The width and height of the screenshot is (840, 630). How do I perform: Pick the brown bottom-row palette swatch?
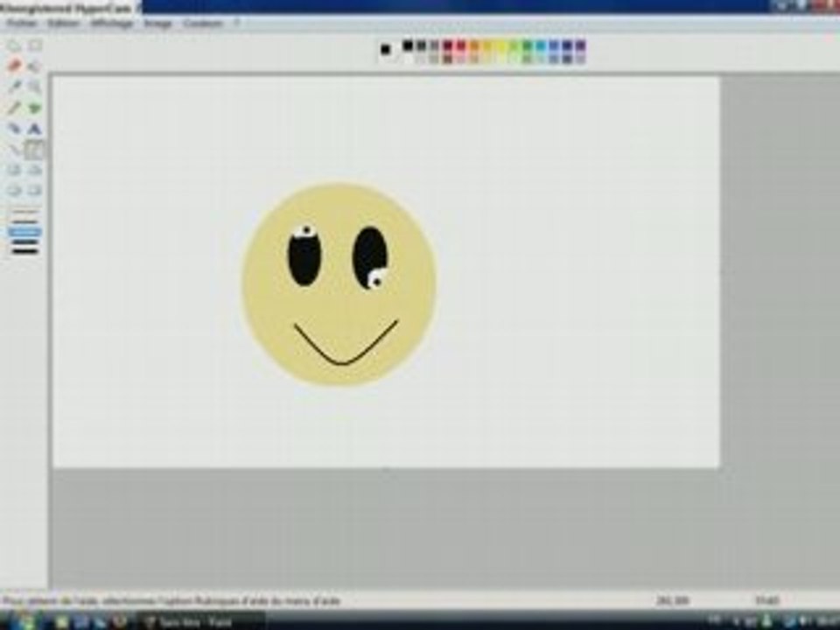coord(447,59)
